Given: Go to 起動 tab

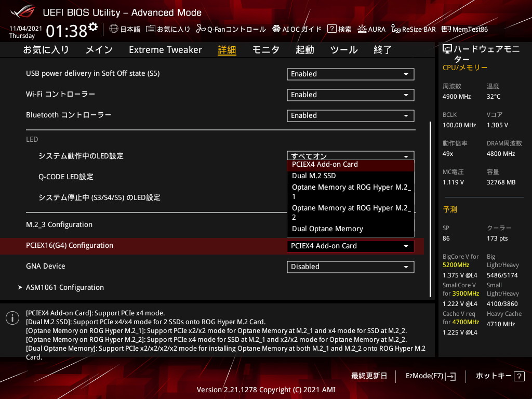Looking at the screenshot, I should (304, 50).
